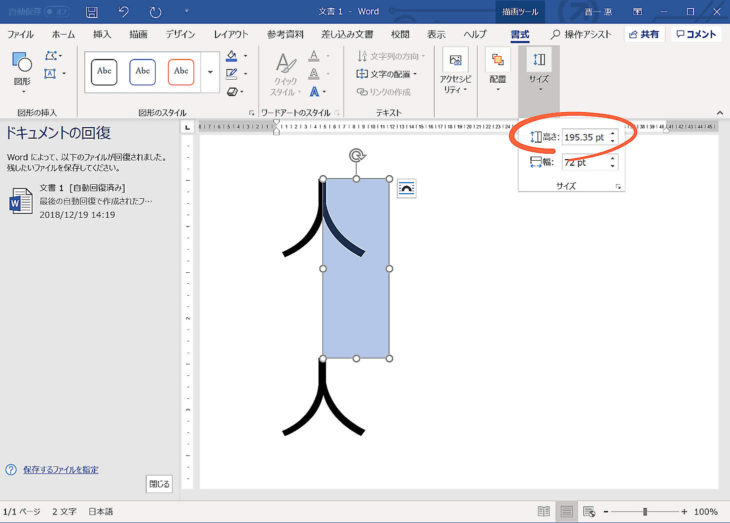The width and height of the screenshot is (730, 523).
Task: Expand the サイズ size dropdown
Action: 539,71
